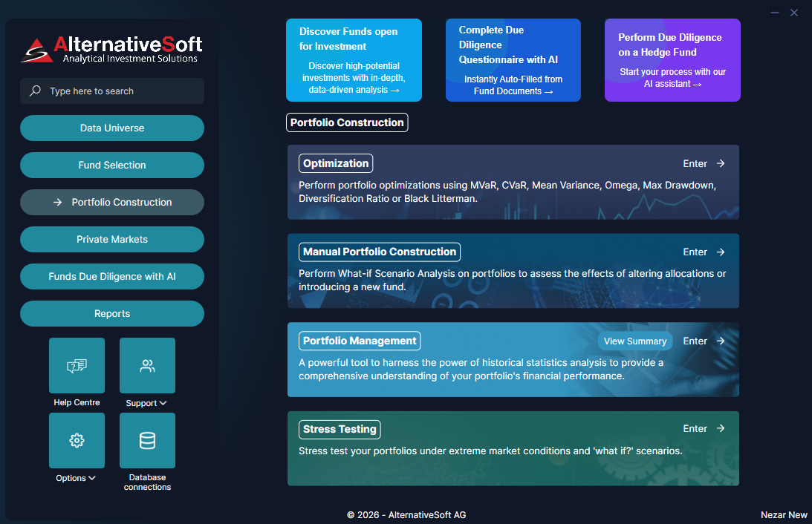Click Enter on the Stress Testing card

(695, 428)
